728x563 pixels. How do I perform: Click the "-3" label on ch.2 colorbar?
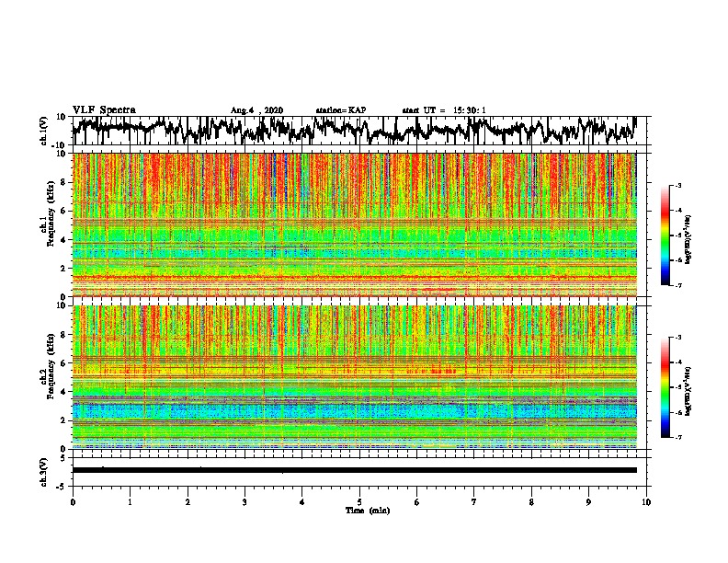click(678, 338)
